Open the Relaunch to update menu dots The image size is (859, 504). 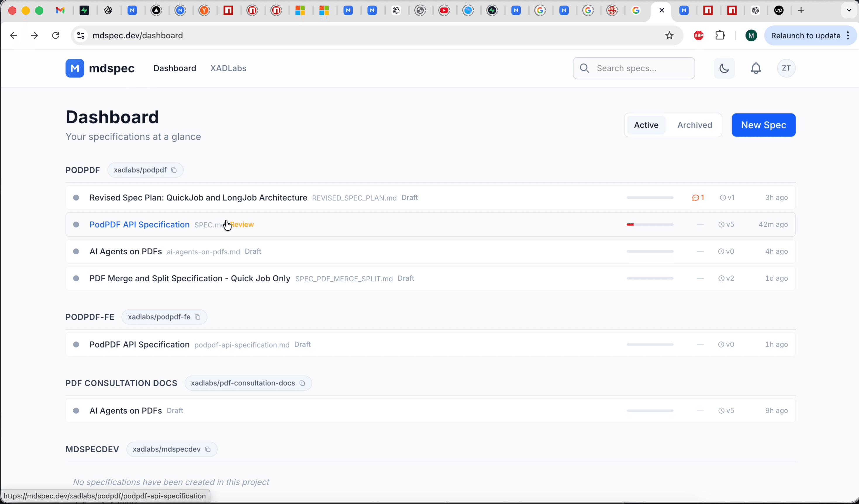coord(848,35)
